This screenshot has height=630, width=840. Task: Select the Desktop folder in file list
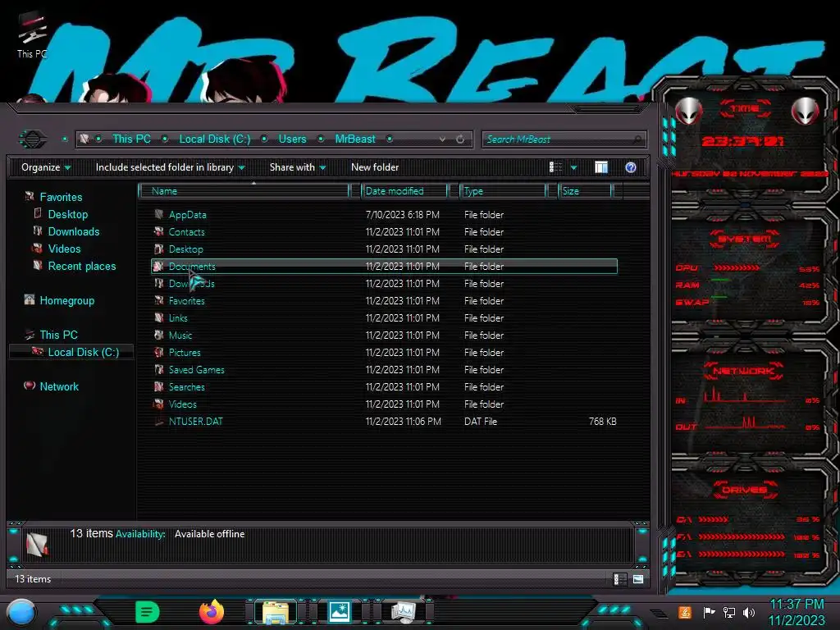(x=186, y=249)
